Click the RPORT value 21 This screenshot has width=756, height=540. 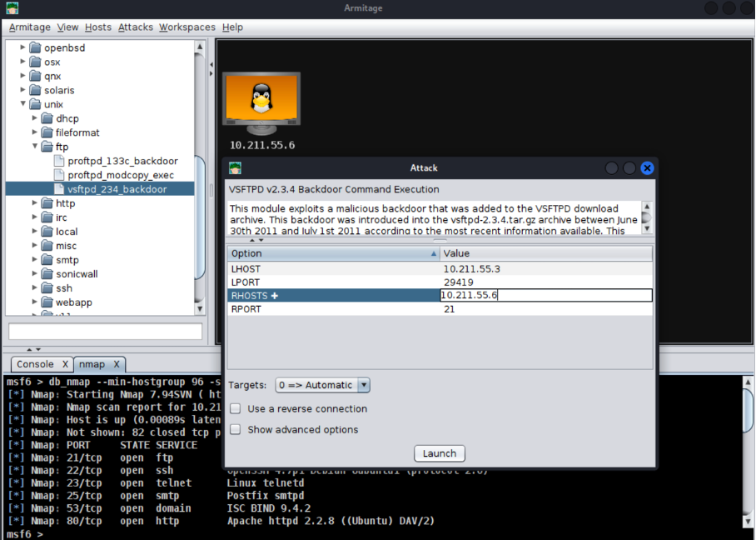click(450, 309)
